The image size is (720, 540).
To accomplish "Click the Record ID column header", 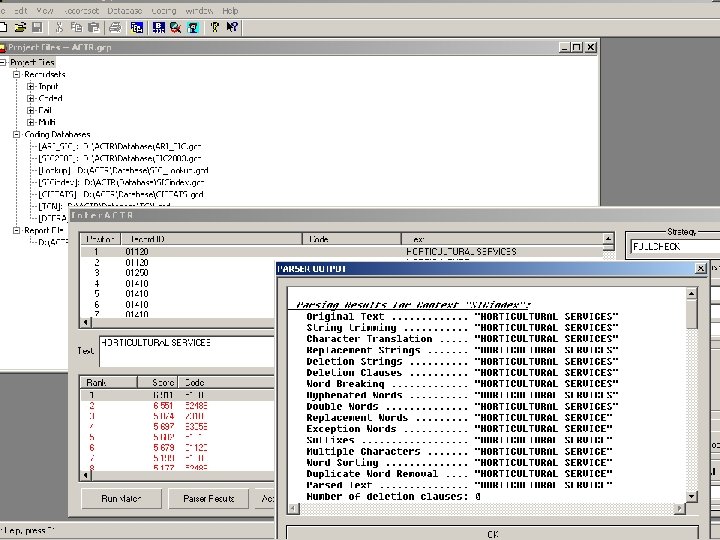I will pos(211,239).
